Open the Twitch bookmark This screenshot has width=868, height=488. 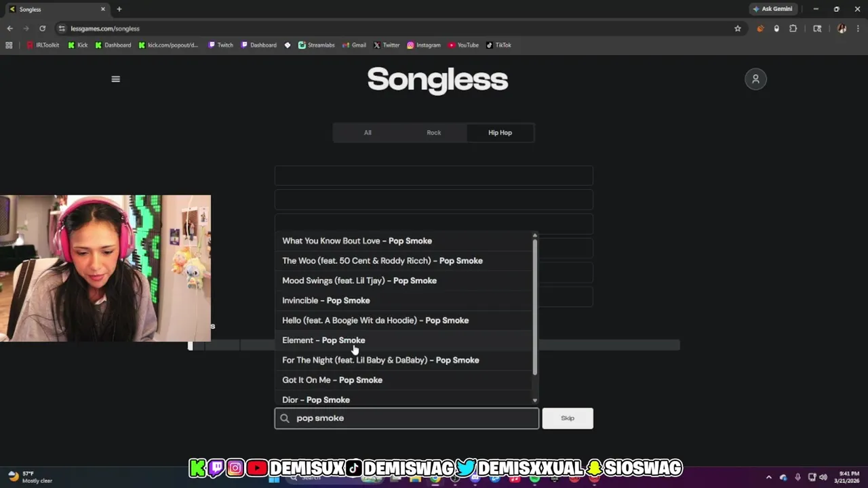tap(220, 45)
